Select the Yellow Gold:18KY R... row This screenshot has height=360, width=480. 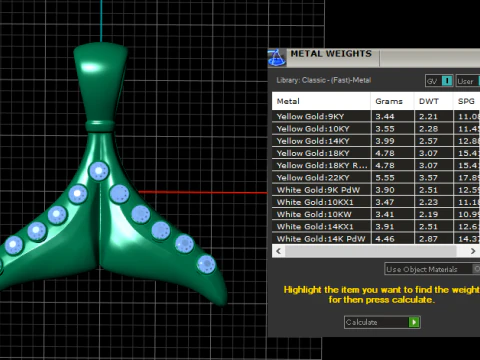pyautogui.click(x=376, y=165)
